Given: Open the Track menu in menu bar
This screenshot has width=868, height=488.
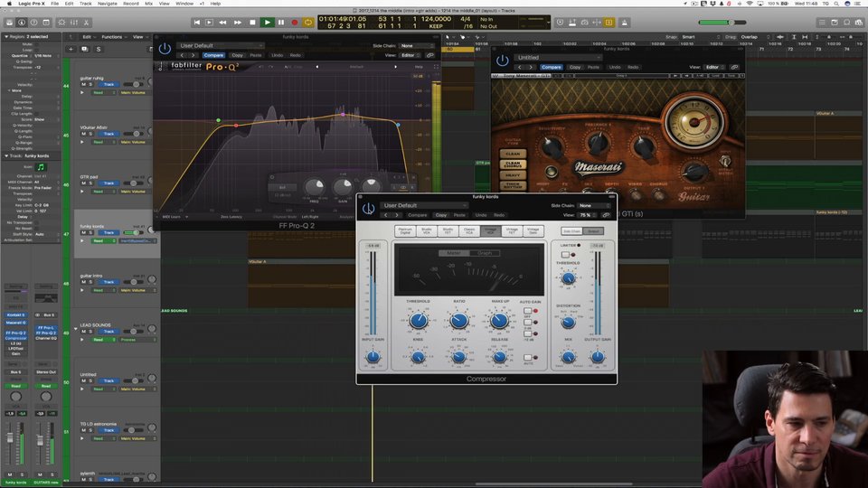Looking at the screenshot, I should pyautogui.click(x=85, y=4).
